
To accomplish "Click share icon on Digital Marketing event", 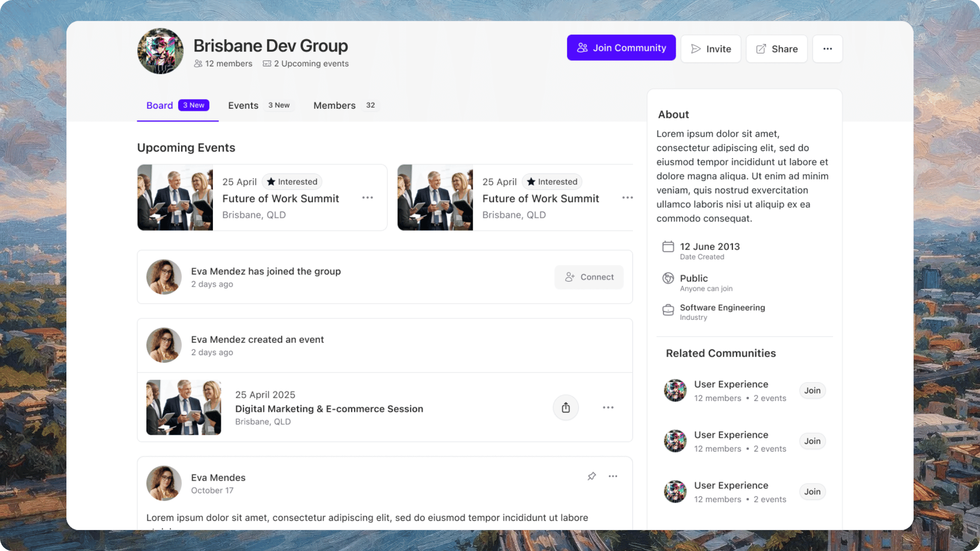I will [x=566, y=408].
